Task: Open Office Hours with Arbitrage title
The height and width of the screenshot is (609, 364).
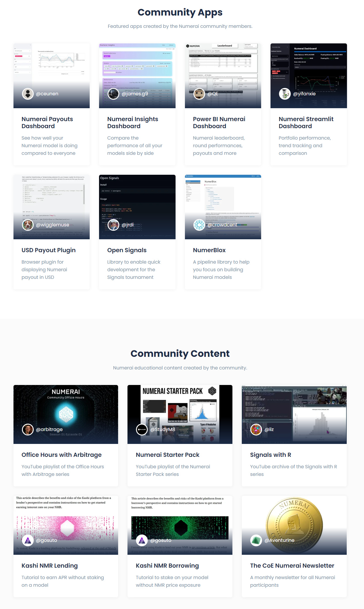Action: coord(62,455)
